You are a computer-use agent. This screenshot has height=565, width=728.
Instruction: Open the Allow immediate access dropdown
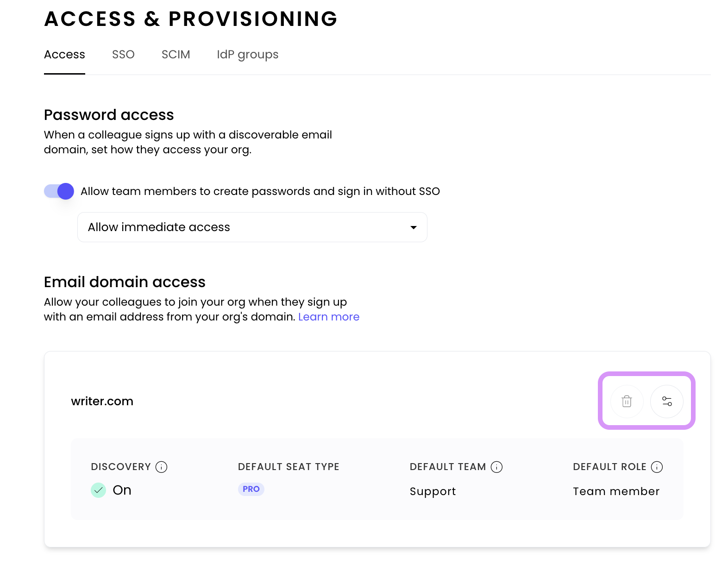252,227
